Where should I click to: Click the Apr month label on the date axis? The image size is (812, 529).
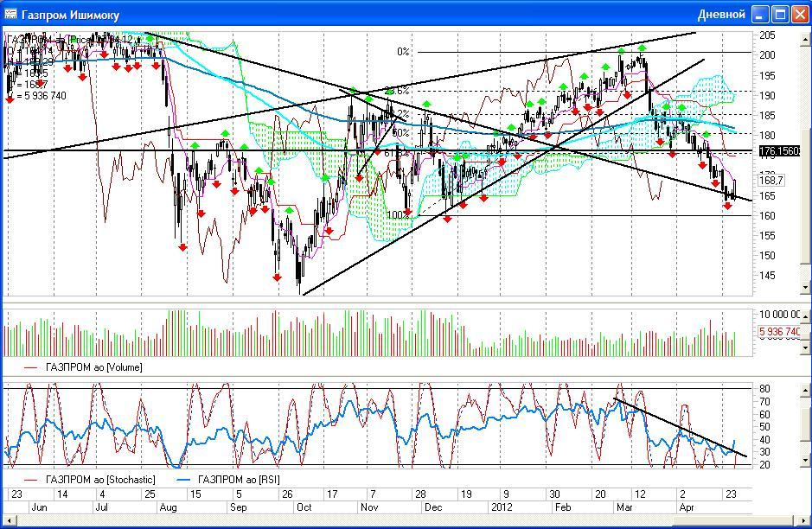point(687,507)
